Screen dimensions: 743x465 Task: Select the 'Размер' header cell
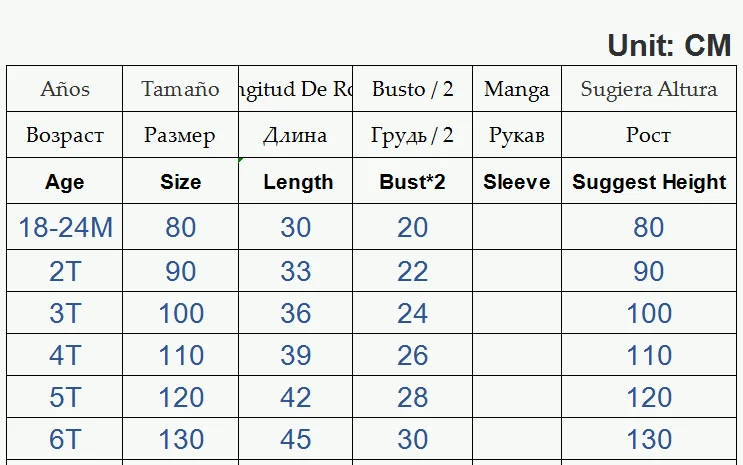click(x=180, y=135)
